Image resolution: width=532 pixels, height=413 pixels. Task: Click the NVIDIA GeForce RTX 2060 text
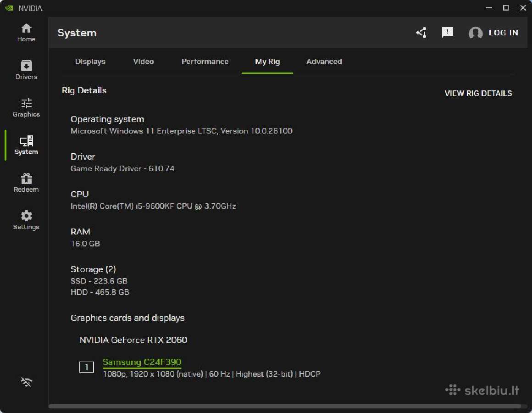[133, 340]
